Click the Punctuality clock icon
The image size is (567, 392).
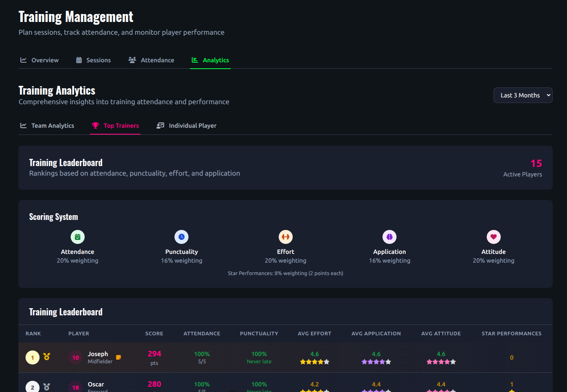(181, 237)
